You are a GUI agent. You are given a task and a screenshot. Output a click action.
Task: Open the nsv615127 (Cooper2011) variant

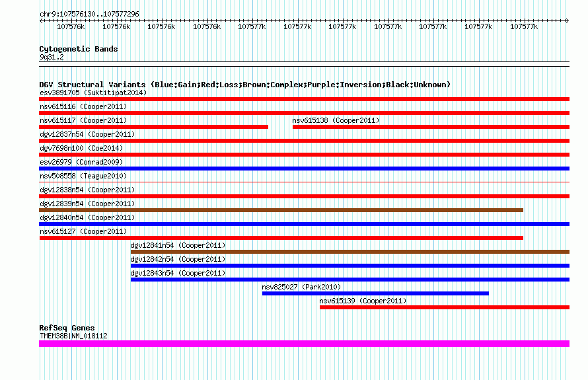[83, 231]
